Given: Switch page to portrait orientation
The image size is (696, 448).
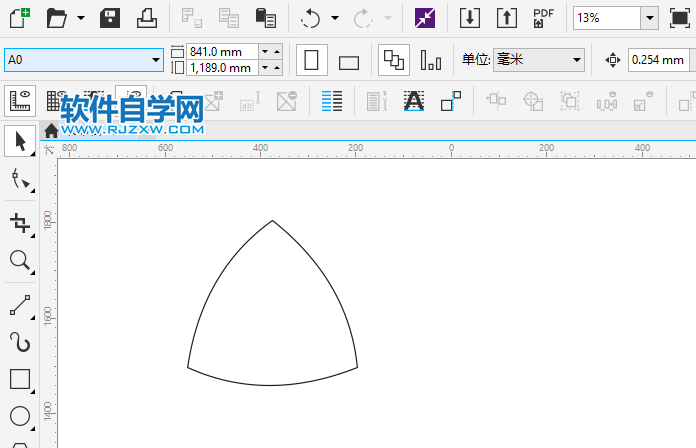Looking at the screenshot, I should 311,61.
